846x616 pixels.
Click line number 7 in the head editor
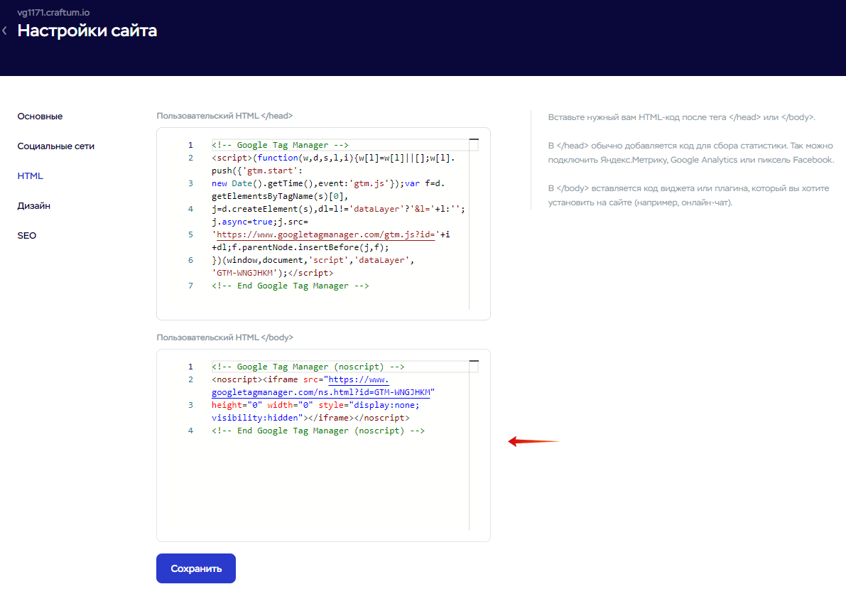click(190, 286)
